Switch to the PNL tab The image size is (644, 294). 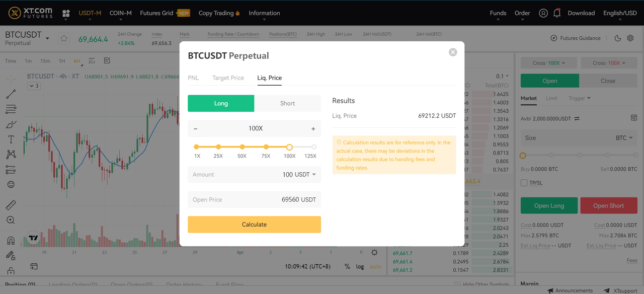click(x=193, y=78)
